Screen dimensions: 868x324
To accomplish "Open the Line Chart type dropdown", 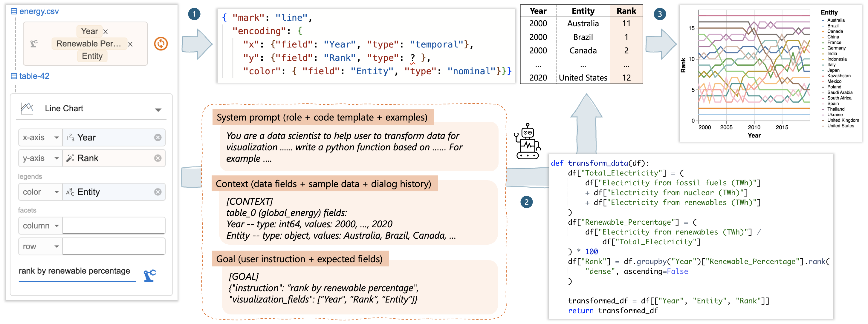I will pyautogui.click(x=158, y=110).
